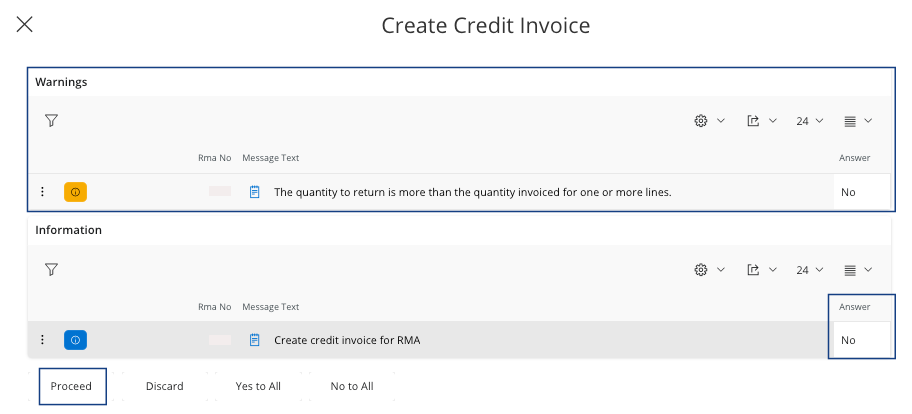Close the Create Credit Invoice dialog

[x=25, y=25]
